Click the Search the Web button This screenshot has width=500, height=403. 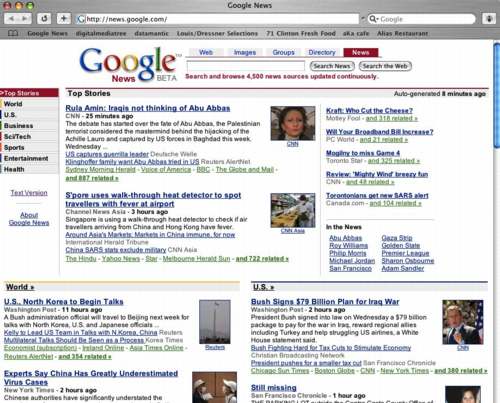[x=385, y=66]
